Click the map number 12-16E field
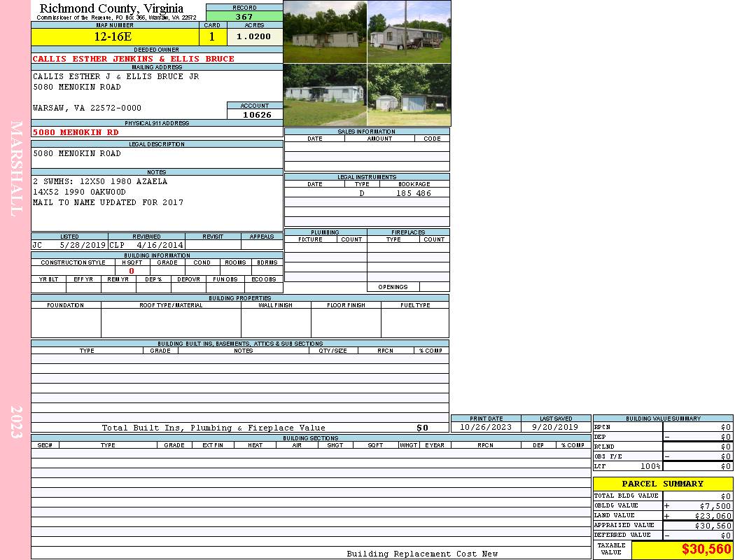735x560 pixels. pos(115,37)
